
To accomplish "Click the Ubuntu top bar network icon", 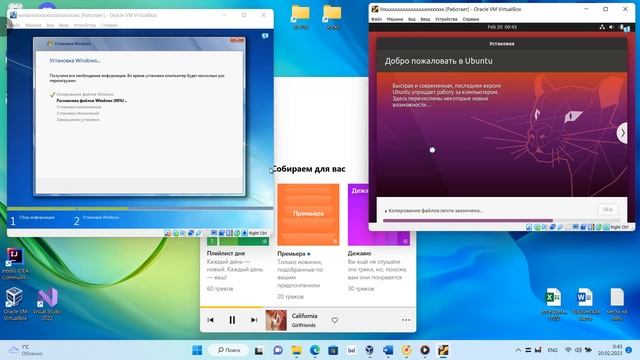I will tap(602, 27).
